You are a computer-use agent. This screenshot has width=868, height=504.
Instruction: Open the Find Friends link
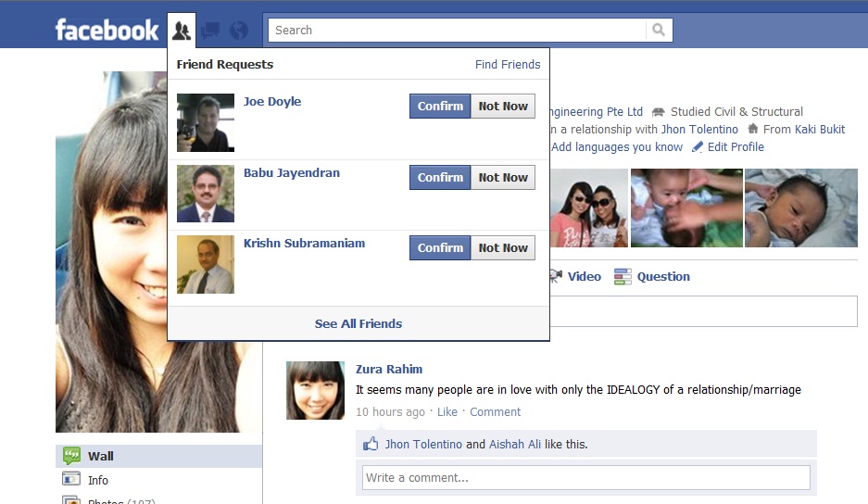(x=508, y=64)
